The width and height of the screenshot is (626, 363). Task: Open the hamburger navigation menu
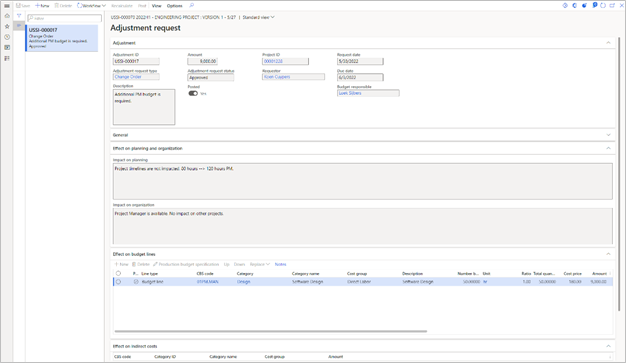[x=7, y=6]
